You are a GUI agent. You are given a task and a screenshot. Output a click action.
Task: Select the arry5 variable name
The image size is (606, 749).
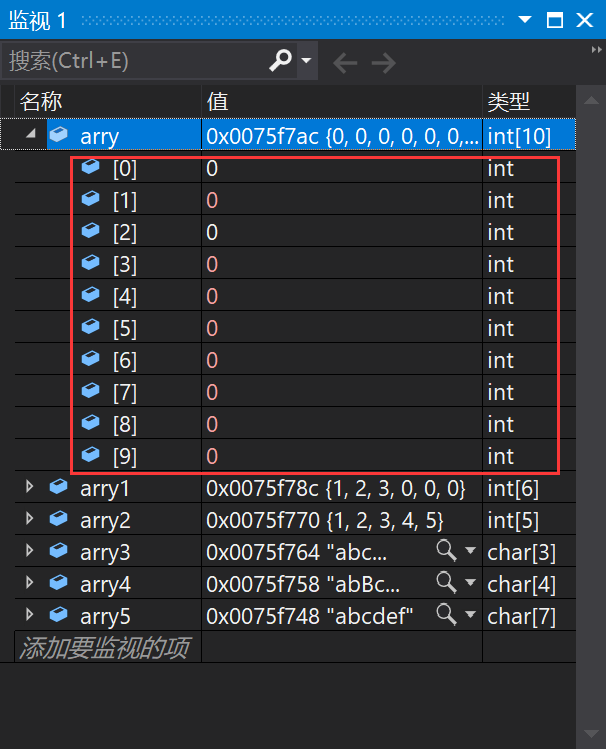(105, 617)
